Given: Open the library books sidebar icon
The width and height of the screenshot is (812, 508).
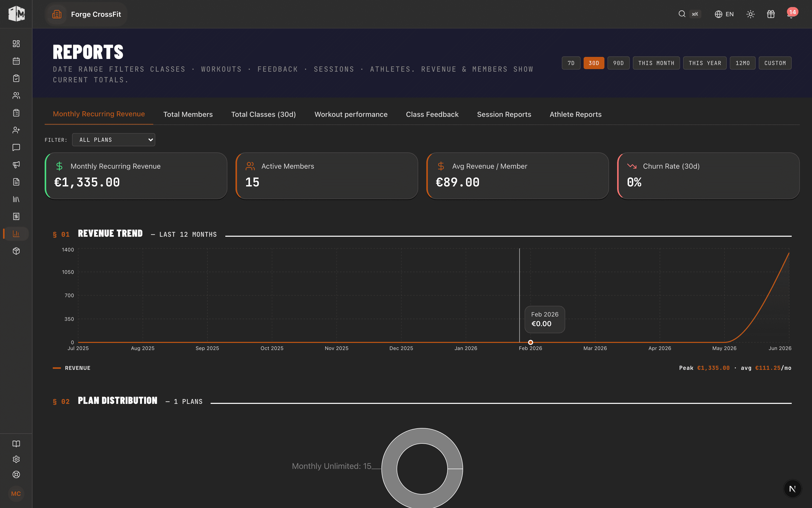Looking at the screenshot, I should coord(16,199).
